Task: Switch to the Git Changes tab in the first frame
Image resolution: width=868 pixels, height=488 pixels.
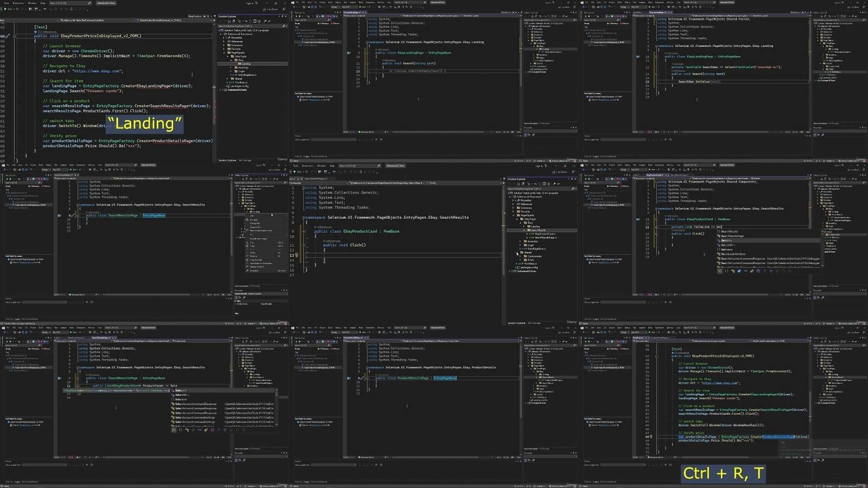Action: coord(245,160)
